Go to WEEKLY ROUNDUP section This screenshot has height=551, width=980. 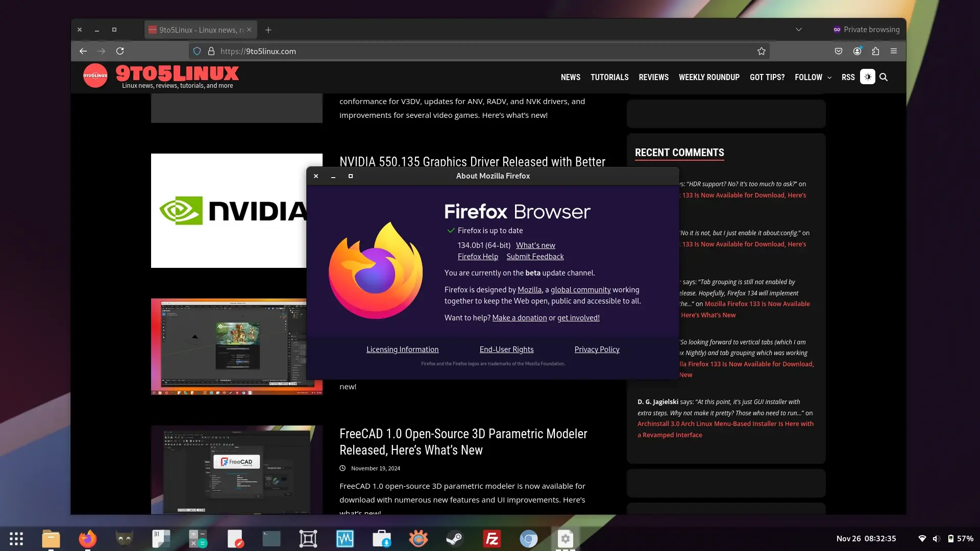pyautogui.click(x=709, y=77)
